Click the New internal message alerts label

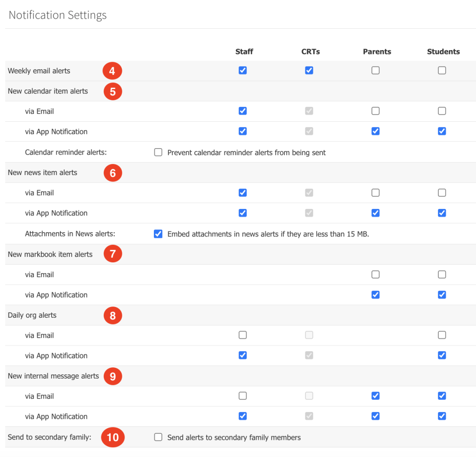53,376
